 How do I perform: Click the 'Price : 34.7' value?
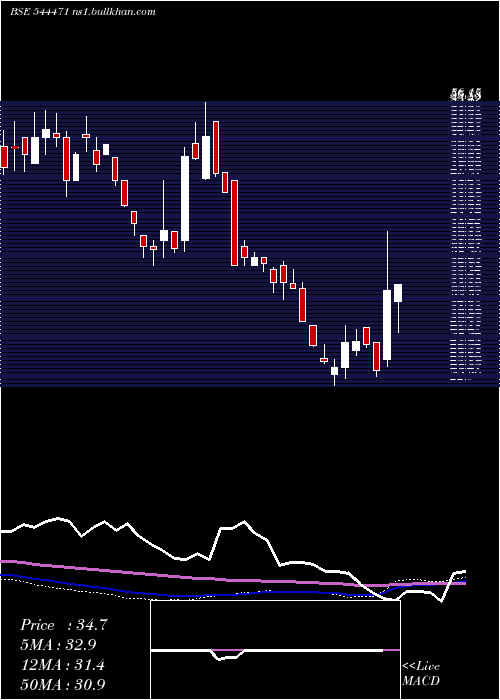pyautogui.click(x=63, y=625)
